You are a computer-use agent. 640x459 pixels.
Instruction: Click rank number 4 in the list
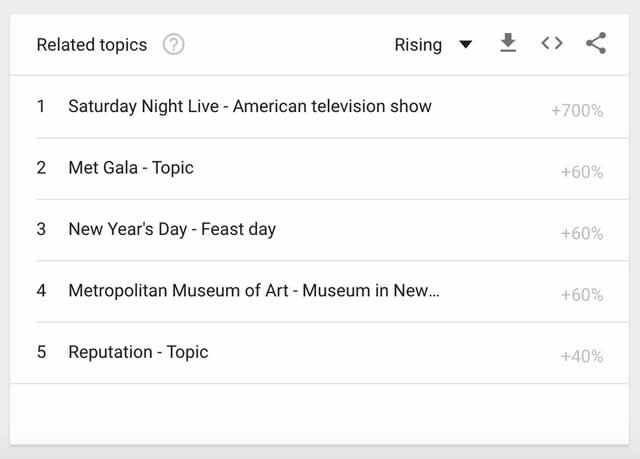41,291
